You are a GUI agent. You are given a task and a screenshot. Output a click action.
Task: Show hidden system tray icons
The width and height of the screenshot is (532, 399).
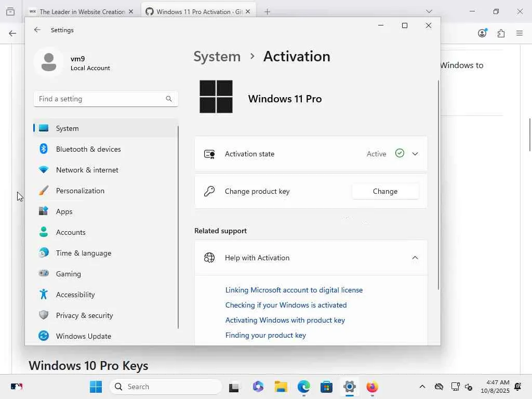click(x=422, y=387)
